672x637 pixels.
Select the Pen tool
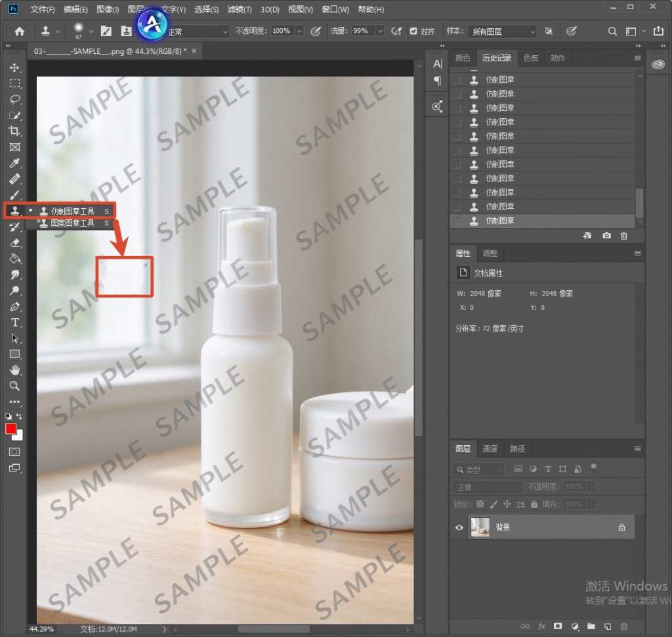(14, 307)
